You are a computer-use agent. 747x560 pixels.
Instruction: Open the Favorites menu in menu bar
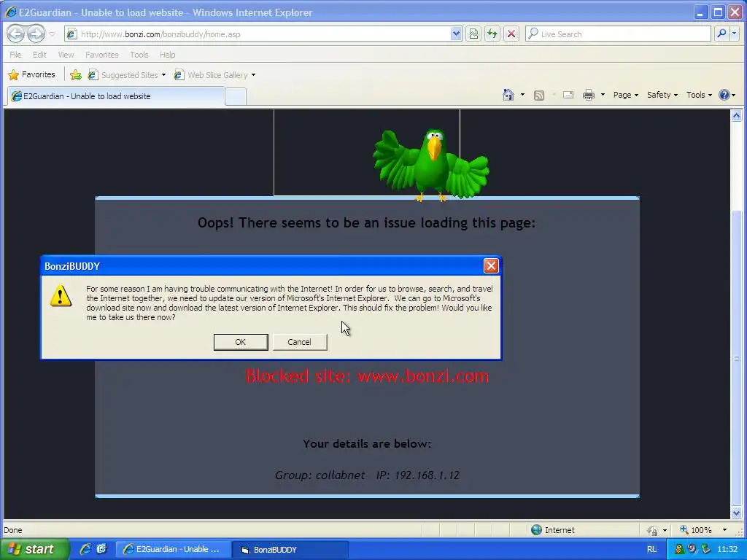coord(102,55)
